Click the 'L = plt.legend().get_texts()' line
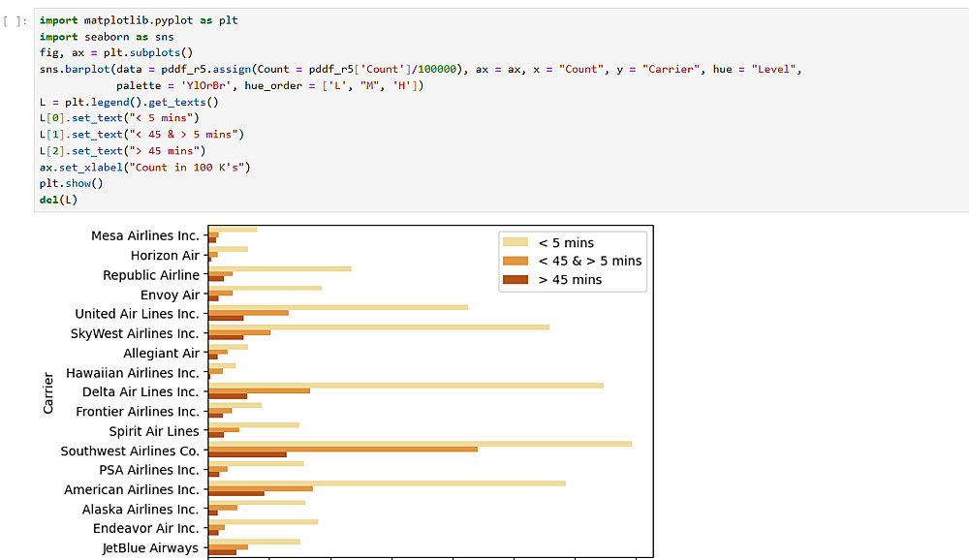969x560 pixels. (x=129, y=102)
